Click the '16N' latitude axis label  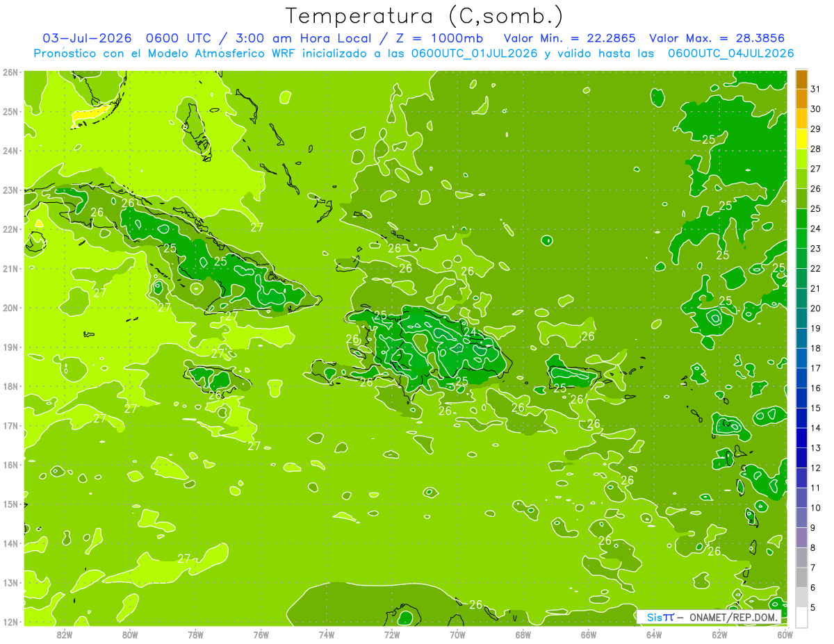(x=10, y=465)
